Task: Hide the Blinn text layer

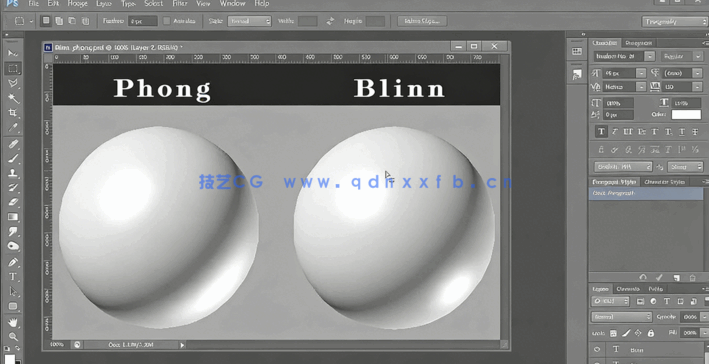Action: [597, 350]
